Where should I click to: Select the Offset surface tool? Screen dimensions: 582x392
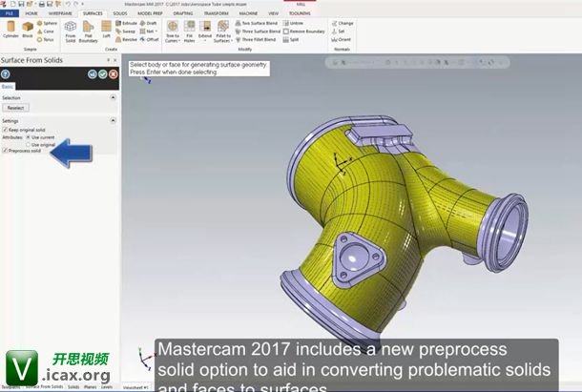click(x=149, y=39)
